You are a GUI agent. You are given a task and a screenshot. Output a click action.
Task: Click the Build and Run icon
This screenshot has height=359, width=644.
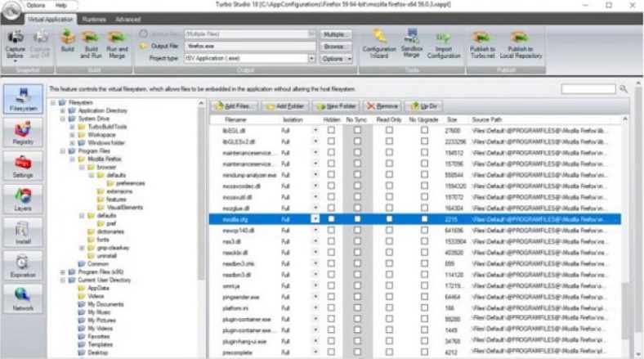tap(91, 45)
